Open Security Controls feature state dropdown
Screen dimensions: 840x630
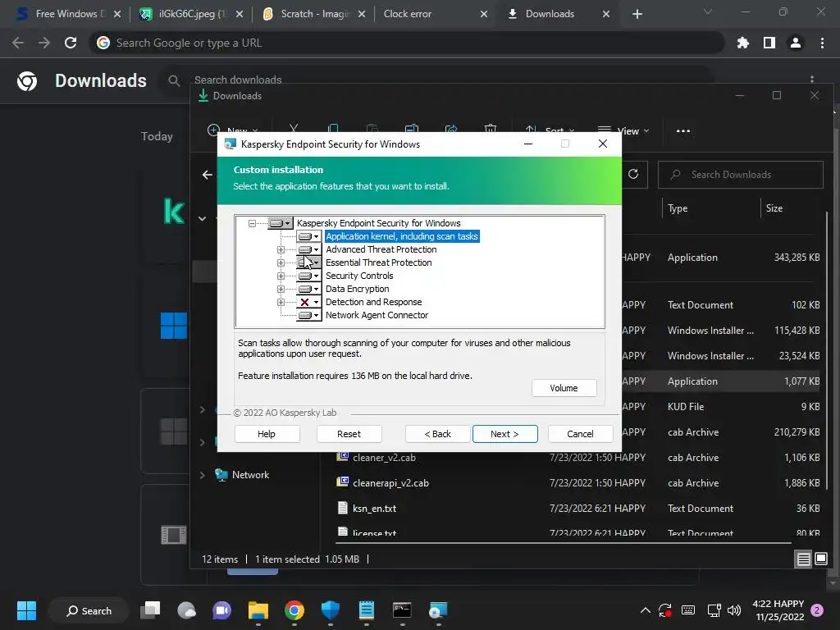click(x=308, y=276)
